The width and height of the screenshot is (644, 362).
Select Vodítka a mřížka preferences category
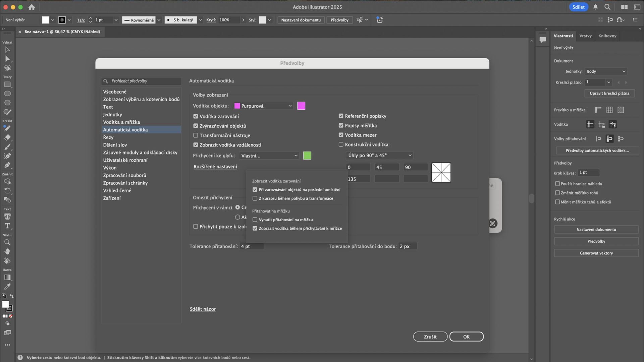pyautogui.click(x=121, y=122)
